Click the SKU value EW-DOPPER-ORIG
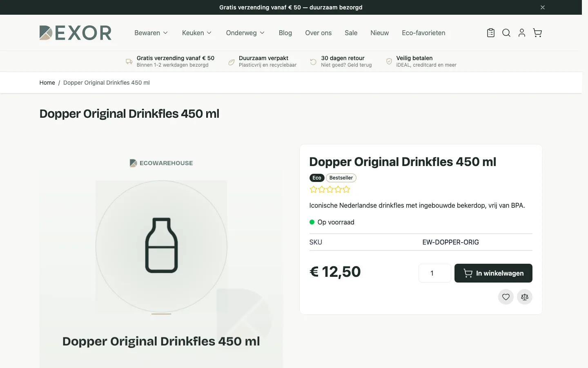The width and height of the screenshot is (588, 368). coord(451,242)
